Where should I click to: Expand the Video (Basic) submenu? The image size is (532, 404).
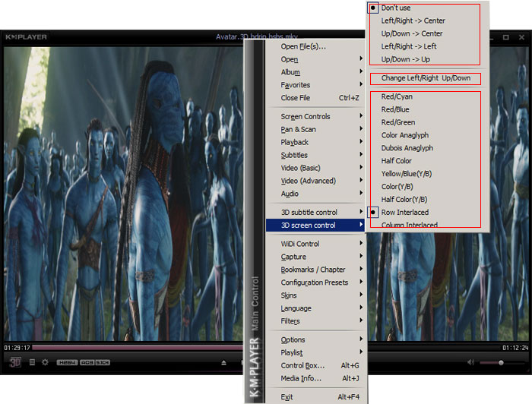coord(315,168)
